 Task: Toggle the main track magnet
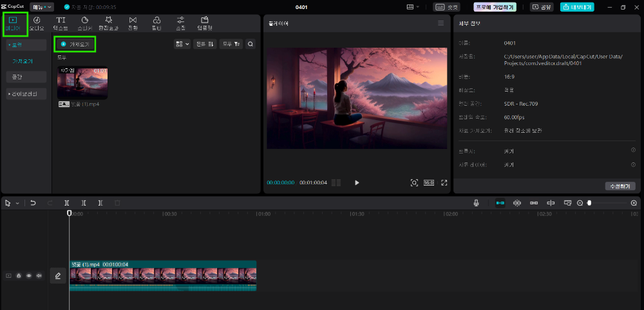(x=500, y=203)
